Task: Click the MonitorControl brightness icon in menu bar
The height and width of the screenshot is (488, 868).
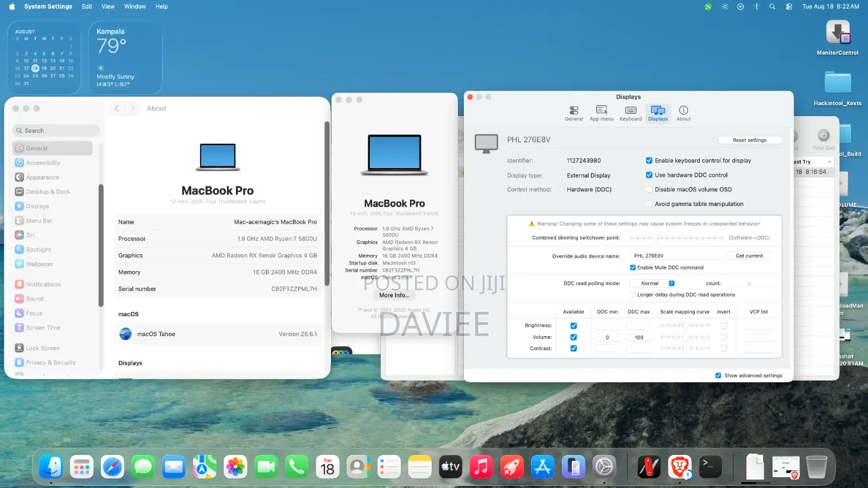Action: point(725,7)
